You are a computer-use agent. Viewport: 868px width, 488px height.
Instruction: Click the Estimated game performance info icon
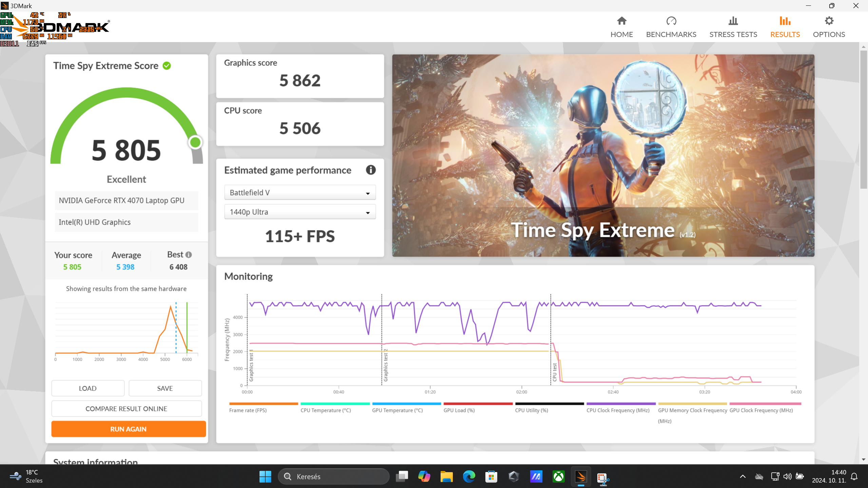pos(370,170)
